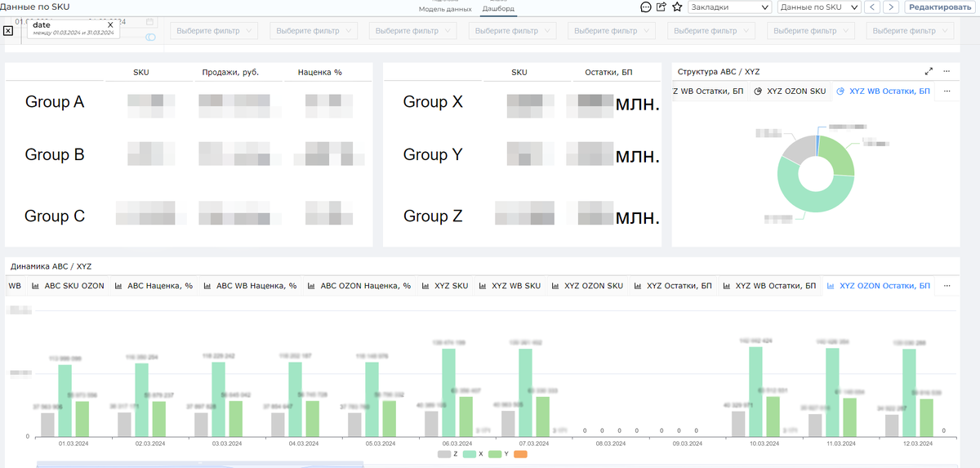Open the Структура ABC / XYZ widget options menu
980x468 pixels.
click(947, 71)
